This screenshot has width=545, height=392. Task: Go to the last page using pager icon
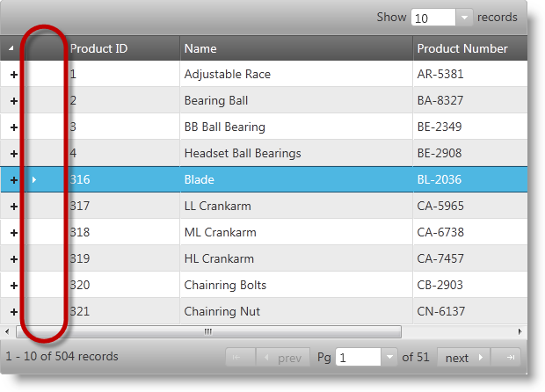[509, 358]
